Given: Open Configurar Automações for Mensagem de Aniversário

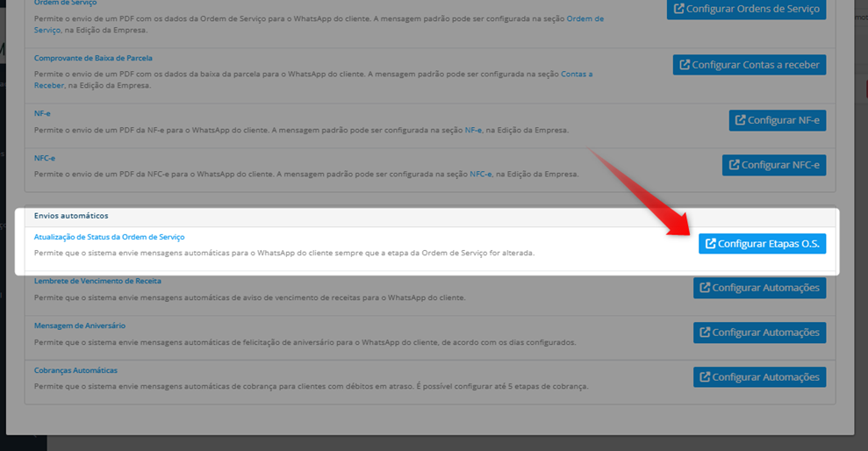Looking at the screenshot, I should (x=759, y=333).
